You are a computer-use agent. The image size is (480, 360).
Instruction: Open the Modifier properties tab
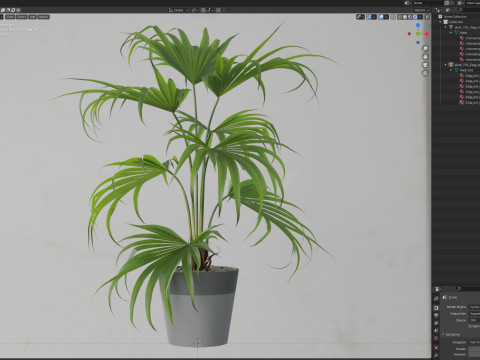436,355
